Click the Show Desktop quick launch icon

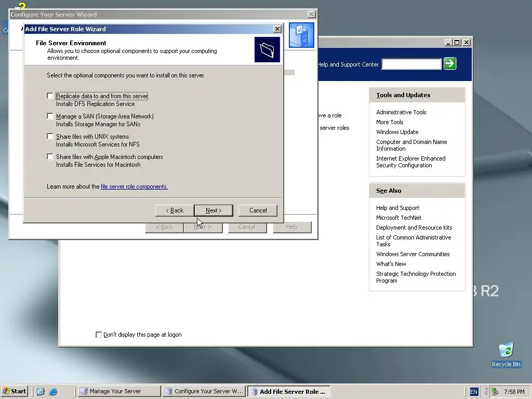41,392
